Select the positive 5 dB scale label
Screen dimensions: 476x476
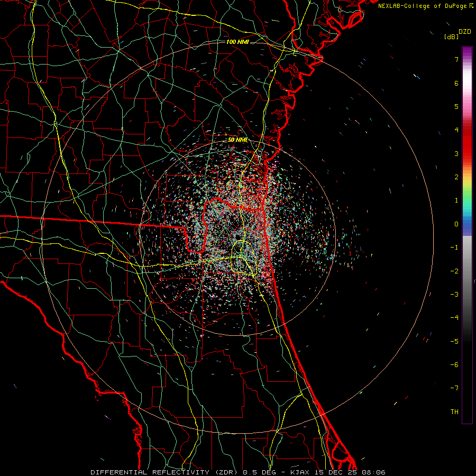pos(456,106)
